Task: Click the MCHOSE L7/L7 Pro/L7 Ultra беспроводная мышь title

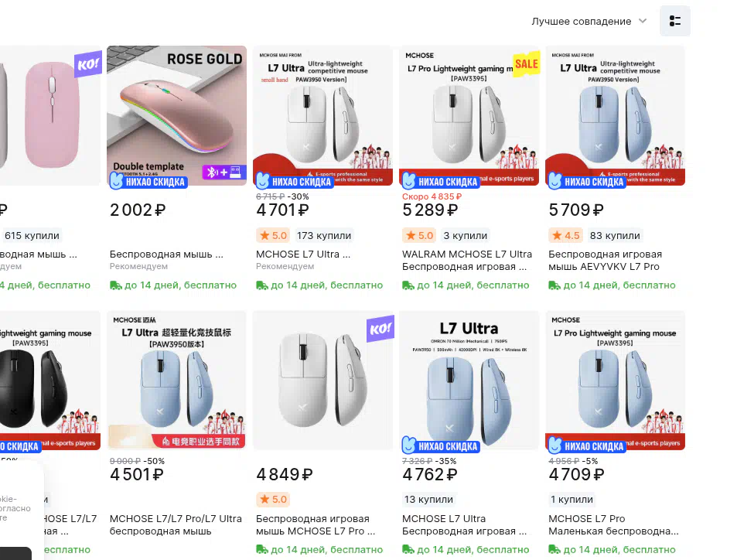Action: coord(176,524)
